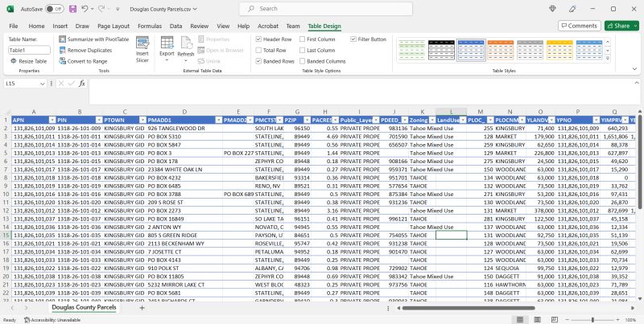Click Remove Duplicates tool
The image size is (644, 324).
pyautogui.click(x=85, y=50)
